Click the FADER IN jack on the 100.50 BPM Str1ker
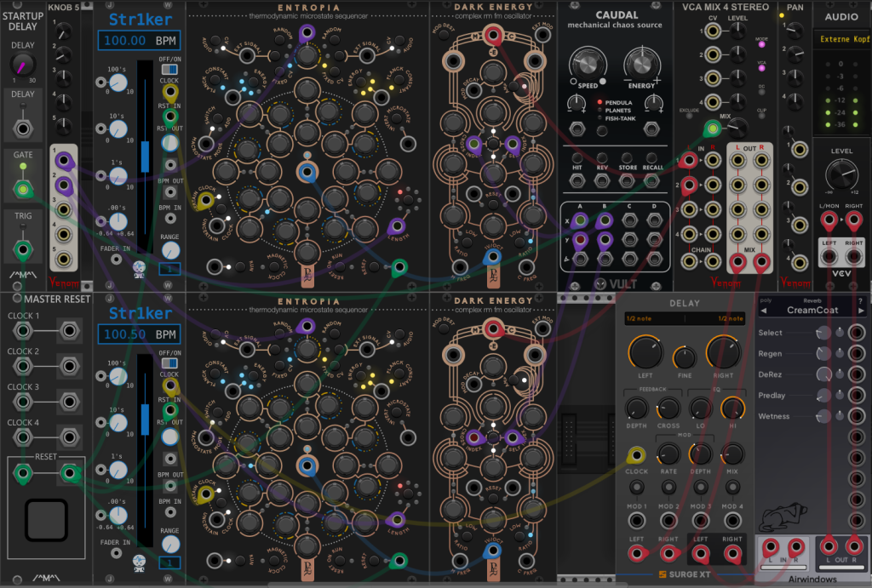Image resolution: width=872 pixels, height=588 pixels. [116, 553]
